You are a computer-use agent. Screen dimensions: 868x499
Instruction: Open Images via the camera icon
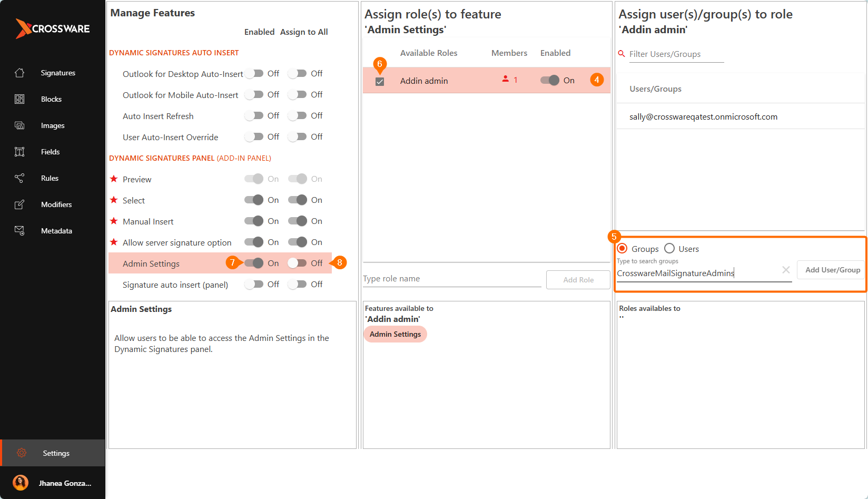pos(19,125)
